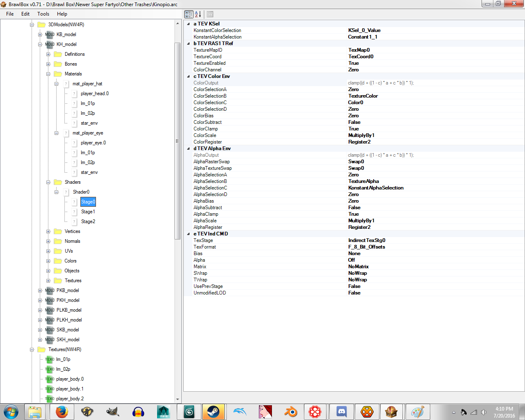Screen dimensions: 525x420
Task: Select the KB_model MDL0 icon
Action: coord(50,34)
